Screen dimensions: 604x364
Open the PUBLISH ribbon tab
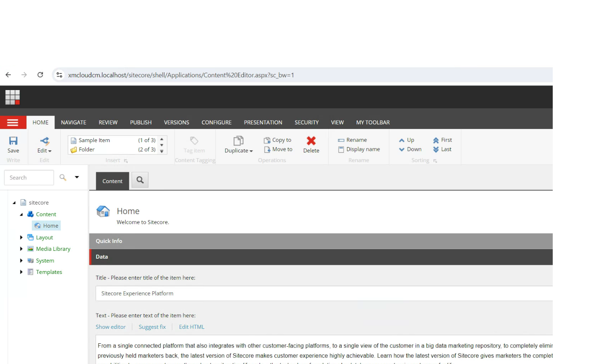pyautogui.click(x=141, y=123)
